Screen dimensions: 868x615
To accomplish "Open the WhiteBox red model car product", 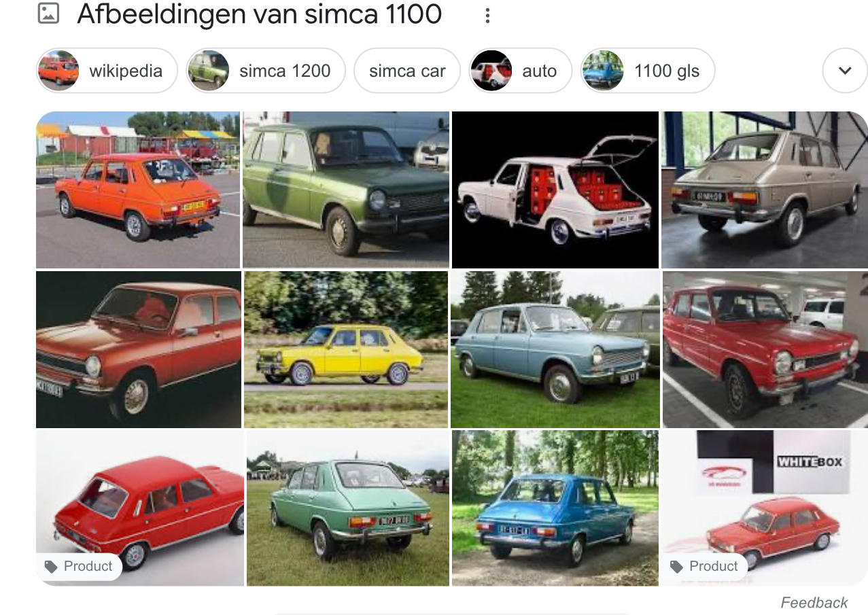I will [x=765, y=508].
